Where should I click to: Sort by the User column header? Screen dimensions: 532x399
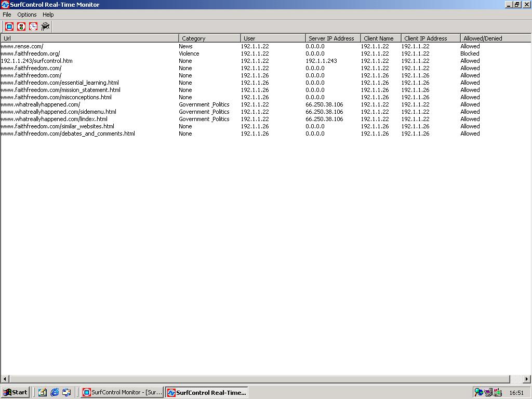pos(273,38)
